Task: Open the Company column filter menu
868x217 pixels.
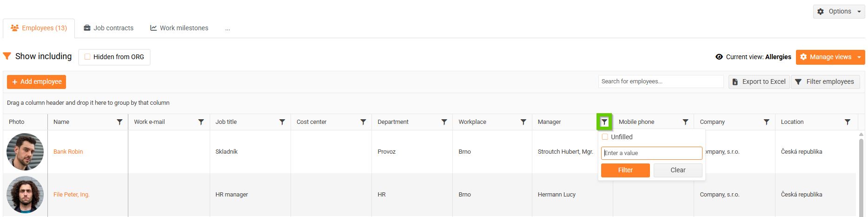Action: [766, 122]
